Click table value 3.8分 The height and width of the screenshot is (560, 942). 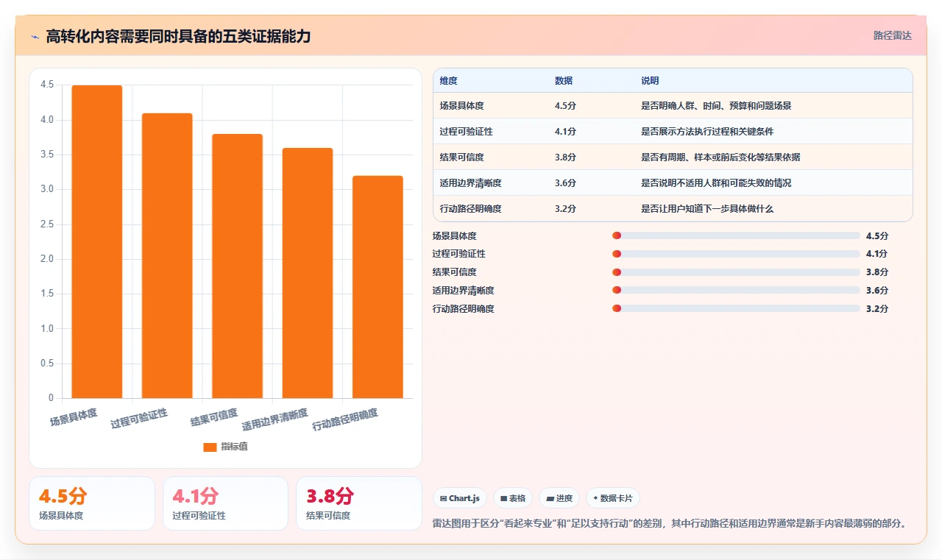(565, 157)
